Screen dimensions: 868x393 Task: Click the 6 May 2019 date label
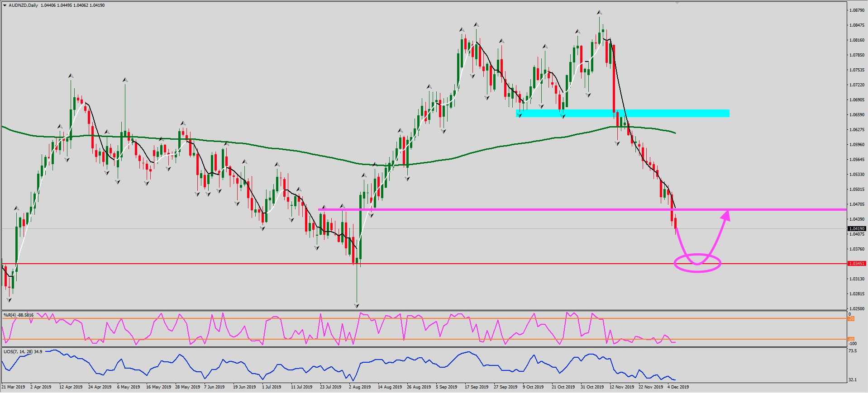(x=129, y=387)
